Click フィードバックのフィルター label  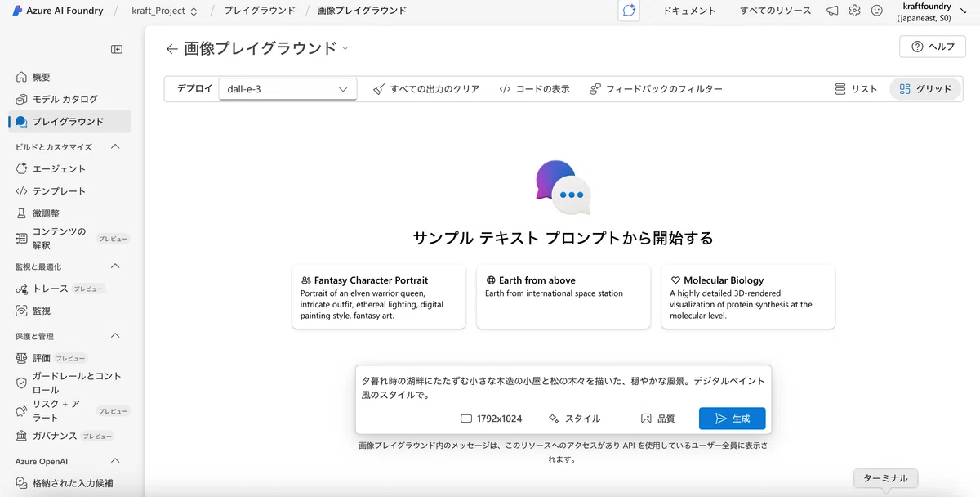click(664, 89)
